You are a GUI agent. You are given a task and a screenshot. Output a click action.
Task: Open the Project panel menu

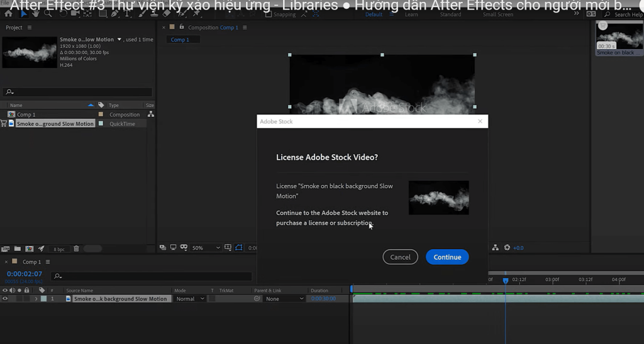(29, 28)
